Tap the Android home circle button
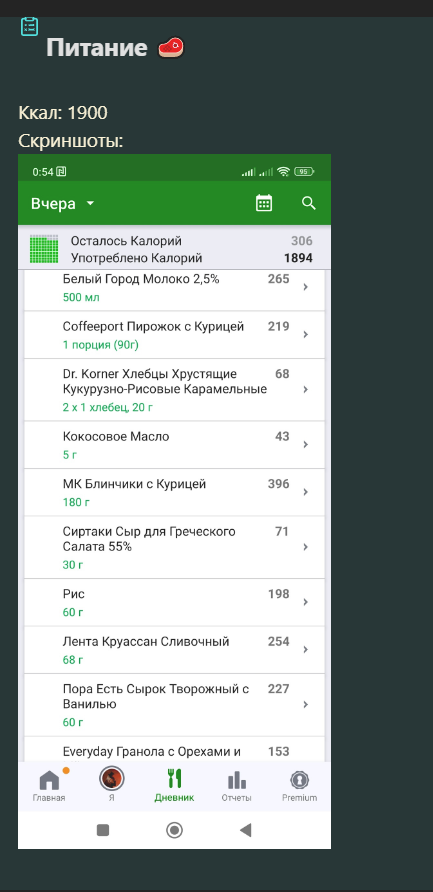Viewport: 433px width, 892px height. [174, 830]
